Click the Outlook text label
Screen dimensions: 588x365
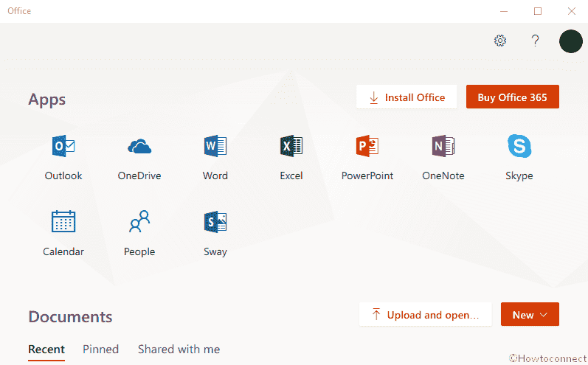click(63, 175)
